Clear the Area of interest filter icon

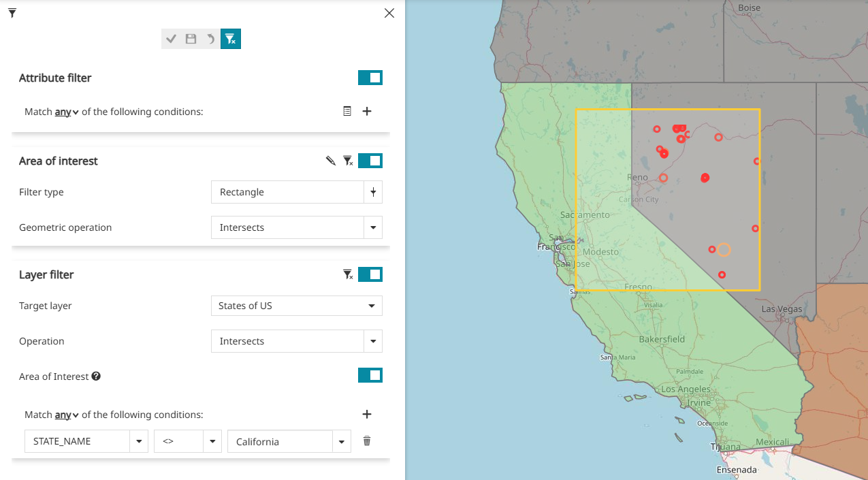coord(348,161)
